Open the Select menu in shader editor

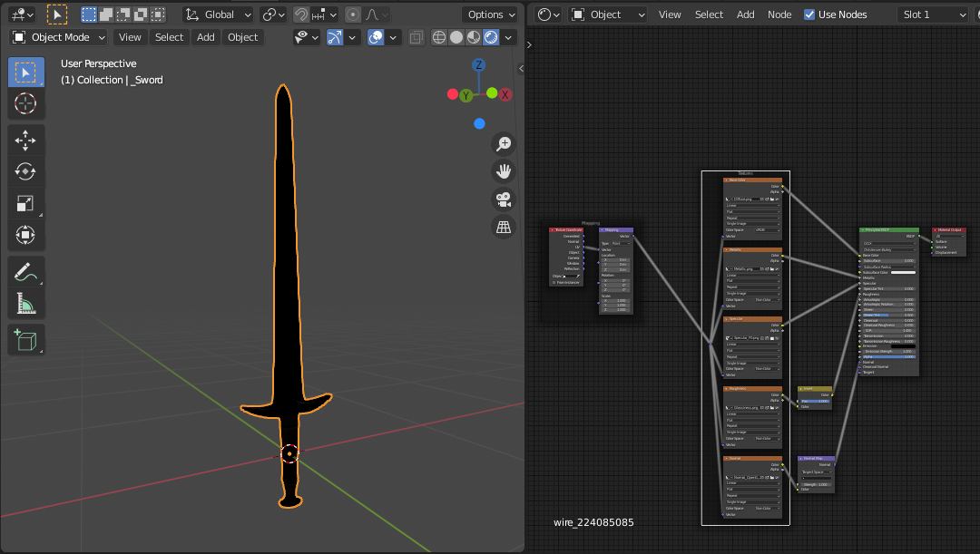click(709, 15)
